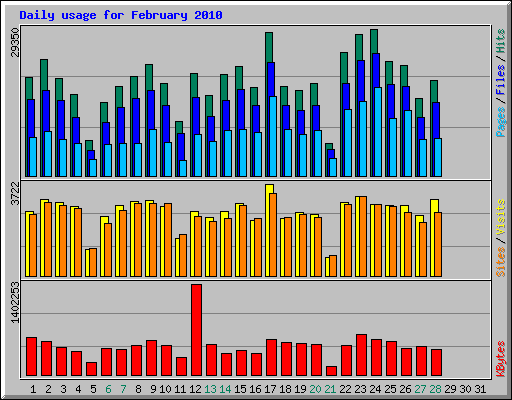512x400 pixels.
Task: Click green weekend day label 28
Action: 435,389
